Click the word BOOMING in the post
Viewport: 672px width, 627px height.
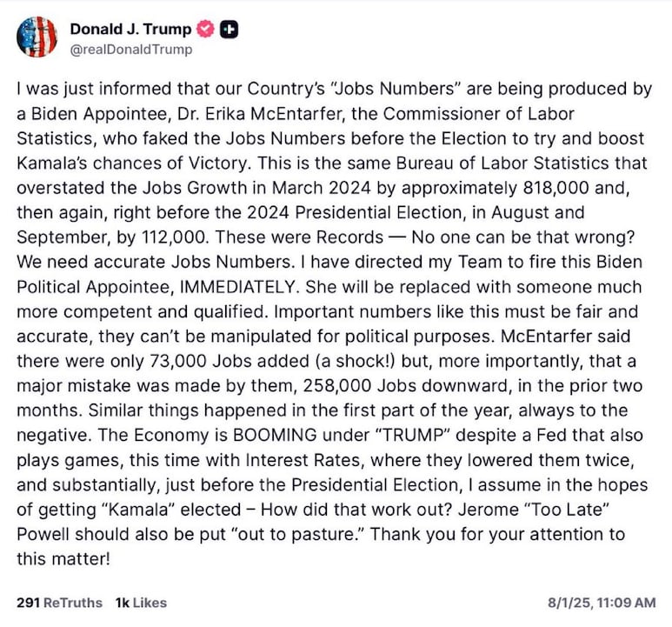pyautogui.click(x=275, y=435)
